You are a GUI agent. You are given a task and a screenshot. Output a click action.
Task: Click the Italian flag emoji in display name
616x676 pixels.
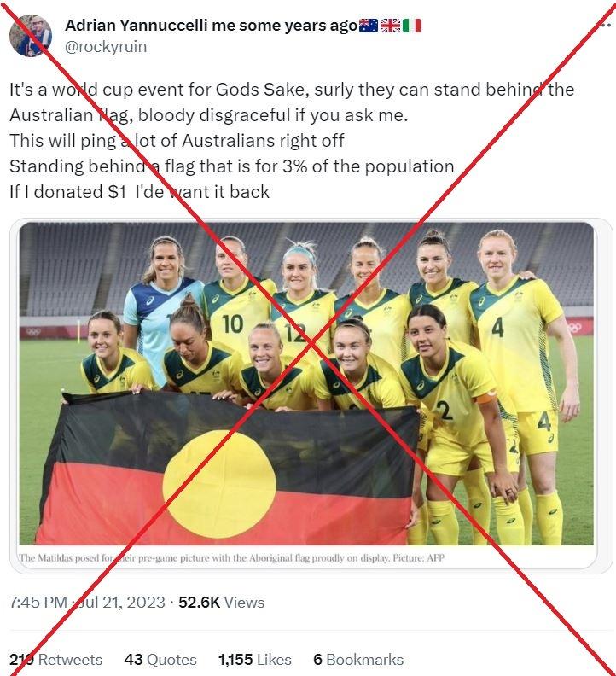(x=412, y=26)
